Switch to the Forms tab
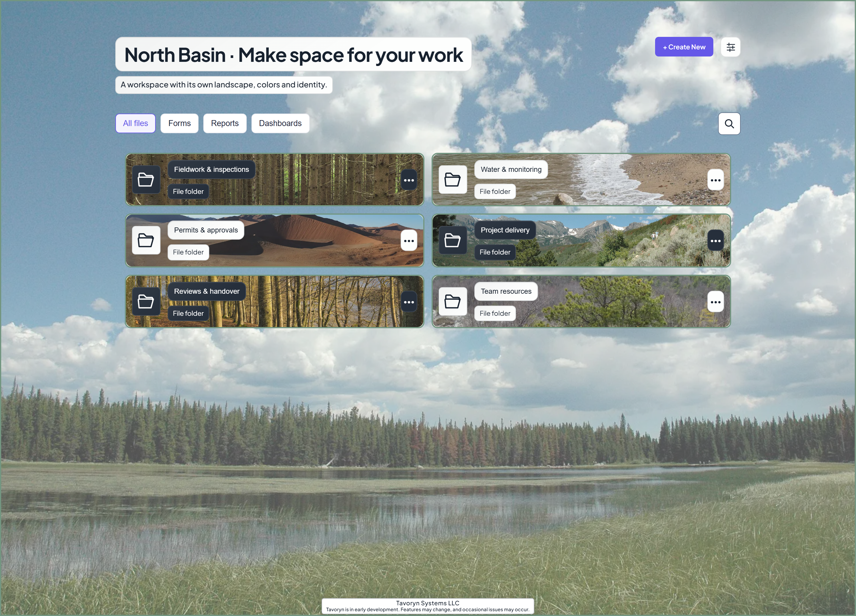 pos(179,123)
